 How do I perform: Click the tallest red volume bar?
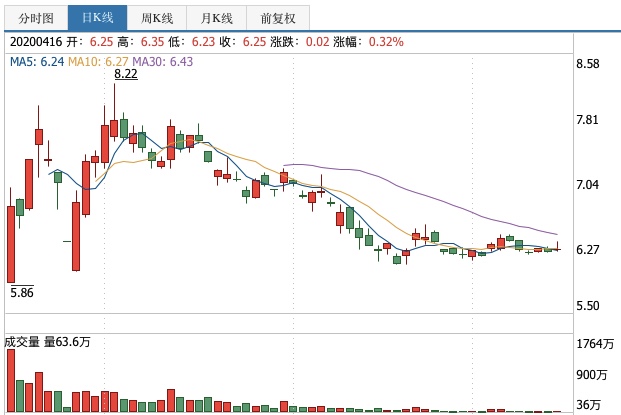[x=11, y=380]
